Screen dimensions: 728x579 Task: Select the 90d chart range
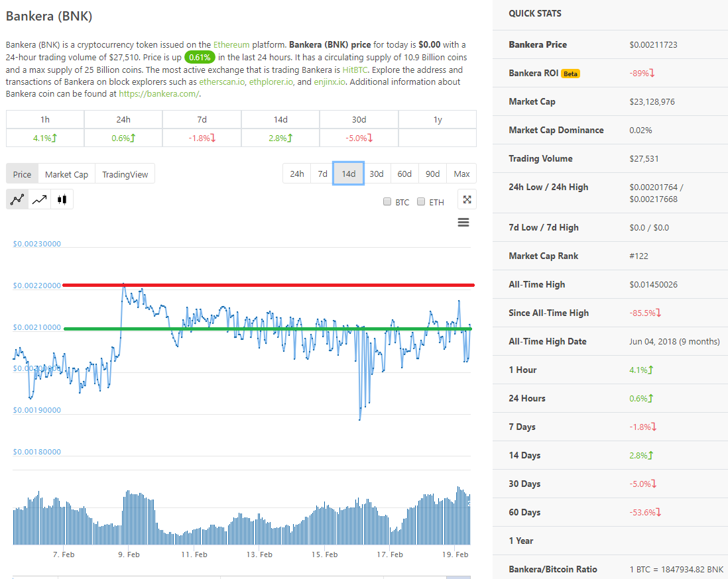432,174
